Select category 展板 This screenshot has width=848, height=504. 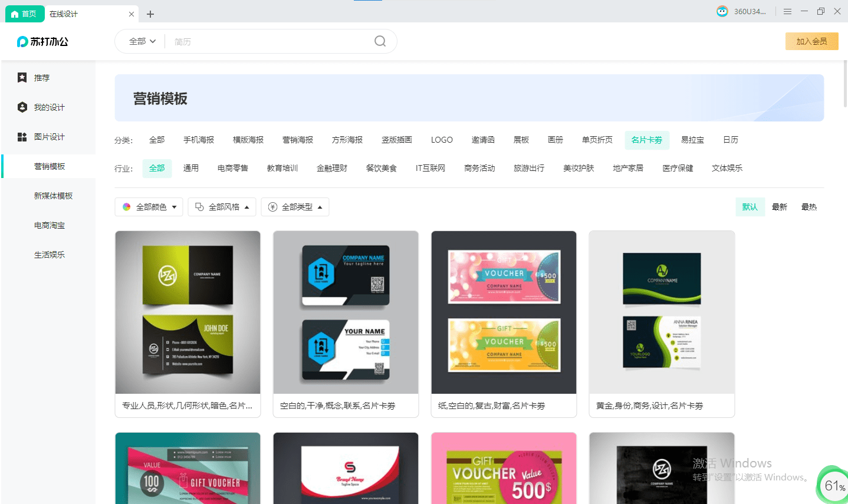pos(521,140)
